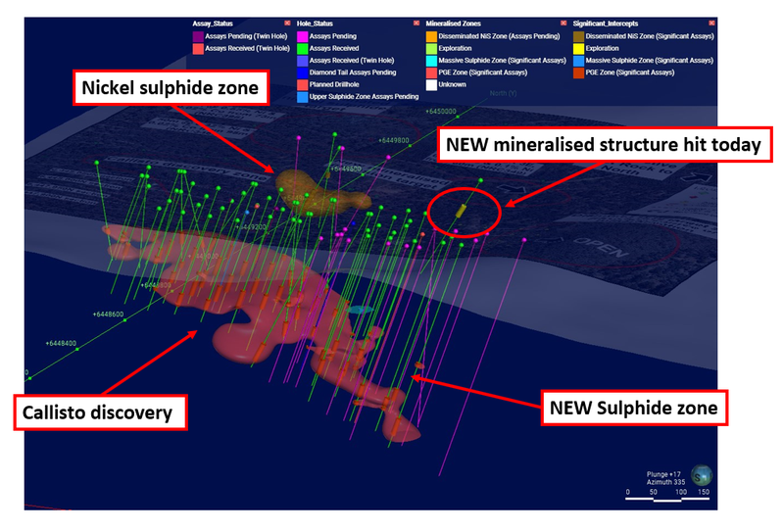
Task: Select the PGE Zone swatch in Mineralised Zones
Action: [x=431, y=73]
